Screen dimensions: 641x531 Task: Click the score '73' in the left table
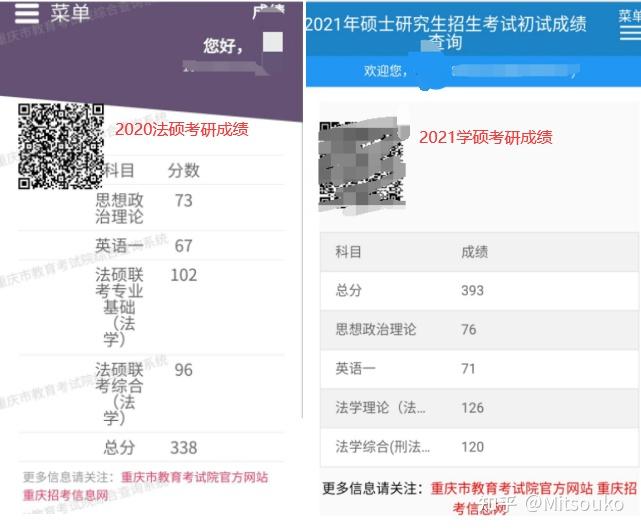[184, 201]
